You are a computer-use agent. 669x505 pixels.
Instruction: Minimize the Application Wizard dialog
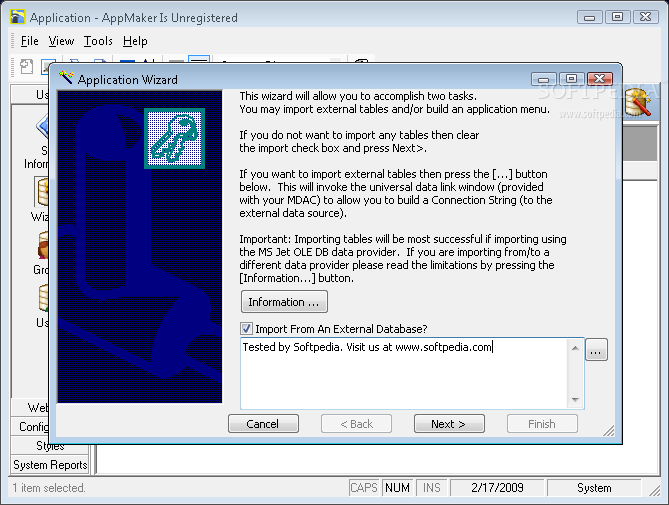coord(544,79)
